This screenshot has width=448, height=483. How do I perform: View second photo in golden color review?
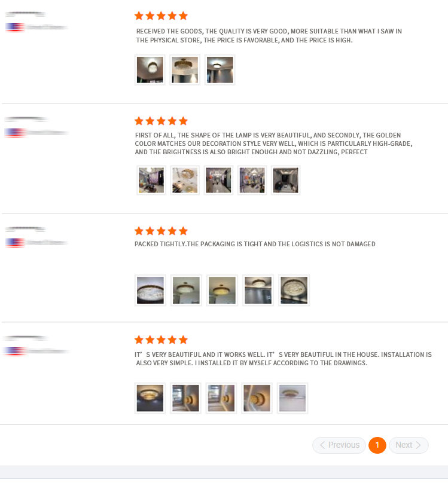tap(185, 180)
